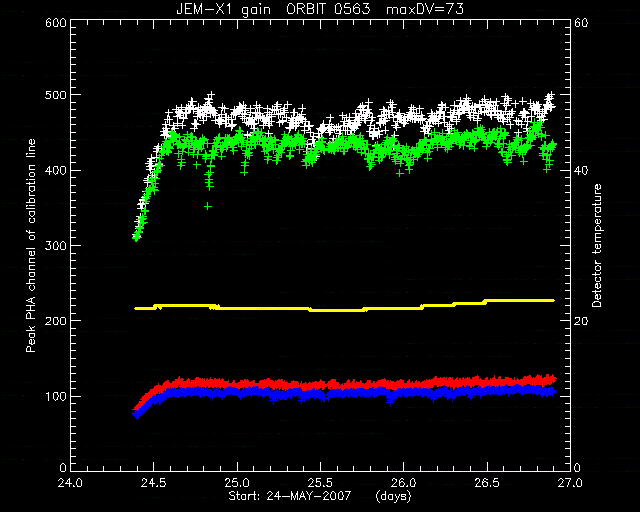Click the 25.5 tick label on the time axis
This screenshot has height=512, width=640.
320,483
